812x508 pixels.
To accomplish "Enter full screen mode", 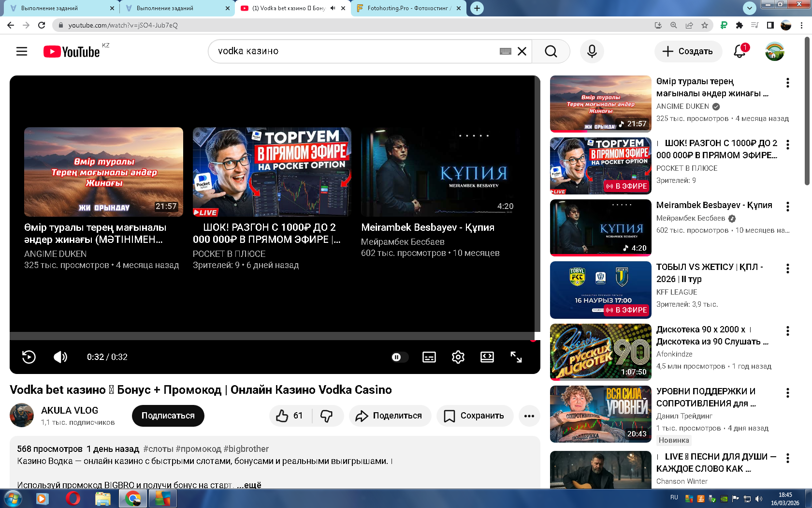I will point(516,357).
